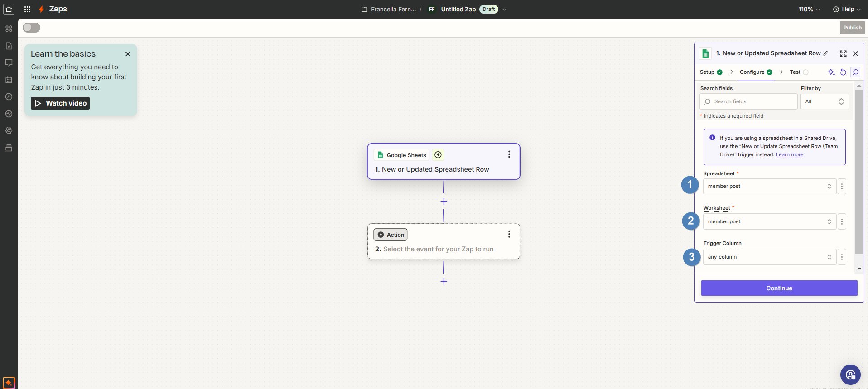Open options menu for Trigger Column field

click(x=842, y=257)
